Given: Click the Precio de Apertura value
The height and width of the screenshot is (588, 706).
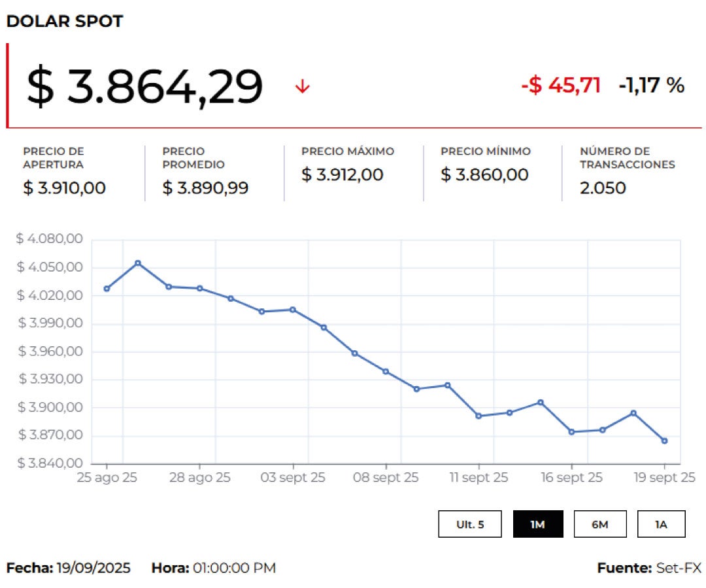Looking at the screenshot, I should click(64, 188).
